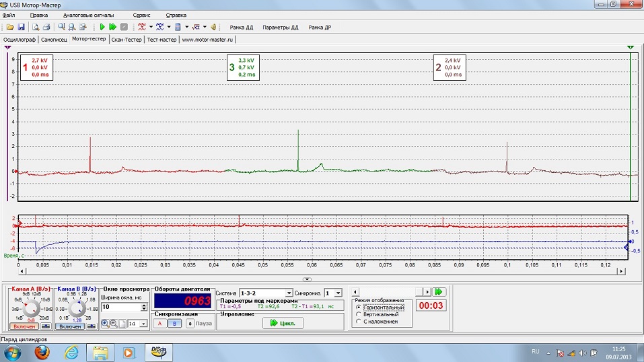Click the speaker sound toolbar icon
644x362 pixels.
[213, 27]
